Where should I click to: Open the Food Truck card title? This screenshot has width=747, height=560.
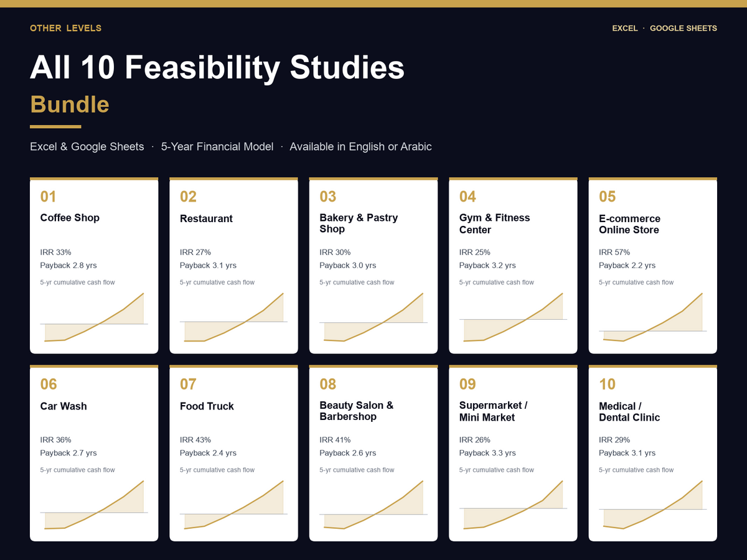pyautogui.click(x=207, y=406)
